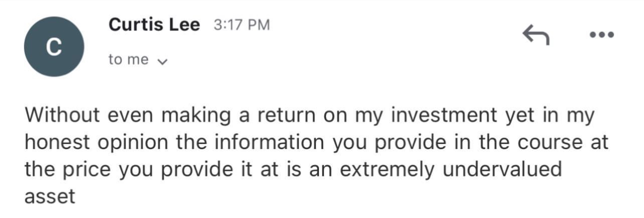Click the circular "C" sender avatar
Image resolution: width=644 pixels, height=218 pixels.
54,46
